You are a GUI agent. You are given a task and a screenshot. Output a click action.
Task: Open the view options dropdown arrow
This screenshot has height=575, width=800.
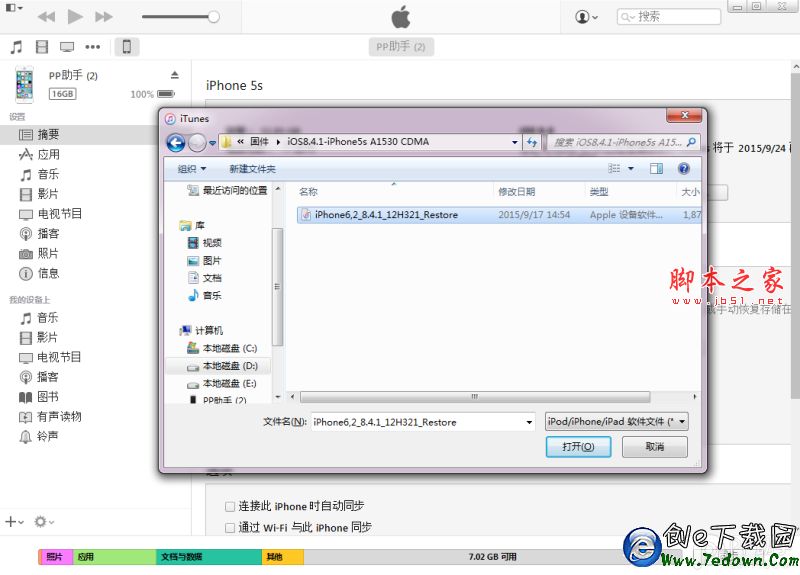click(x=631, y=168)
